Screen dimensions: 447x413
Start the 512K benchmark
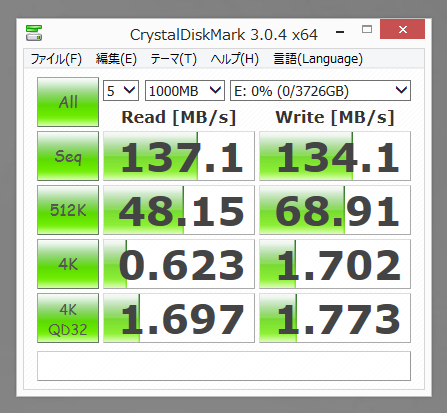click(x=68, y=210)
